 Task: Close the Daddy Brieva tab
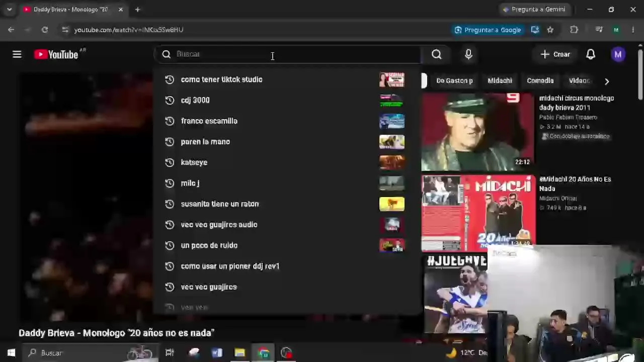(121, 9)
